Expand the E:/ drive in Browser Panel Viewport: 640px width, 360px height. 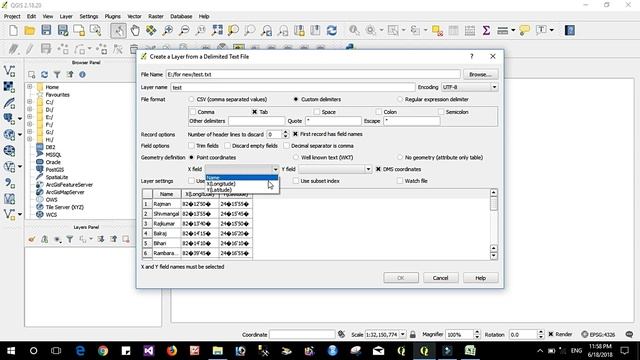tap(29, 117)
